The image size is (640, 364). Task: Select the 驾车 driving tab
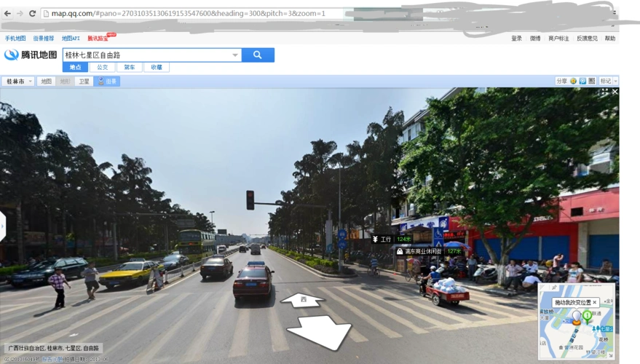point(130,67)
